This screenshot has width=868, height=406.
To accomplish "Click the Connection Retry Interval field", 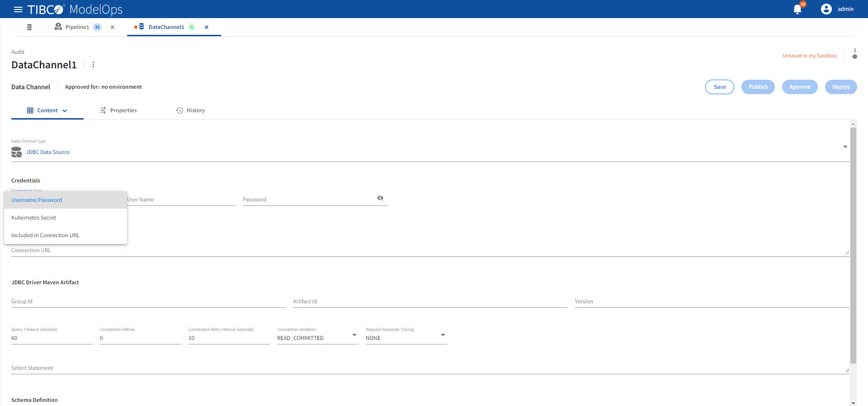I will pyautogui.click(x=229, y=338).
